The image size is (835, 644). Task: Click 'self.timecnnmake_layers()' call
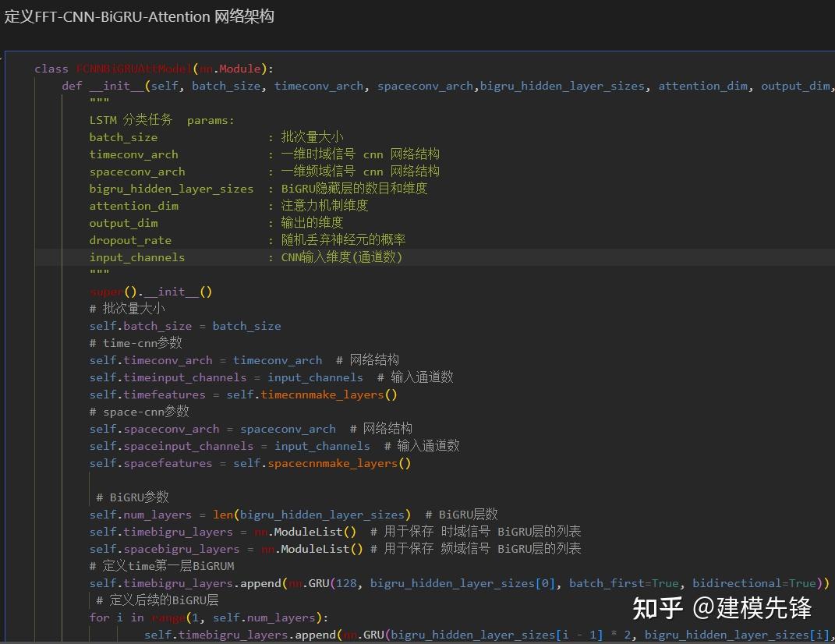[312, 395]
